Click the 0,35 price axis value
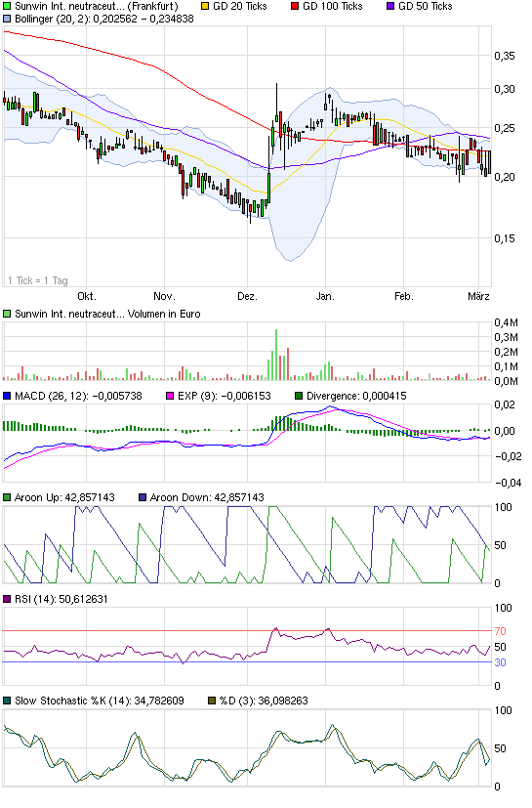 505,56
